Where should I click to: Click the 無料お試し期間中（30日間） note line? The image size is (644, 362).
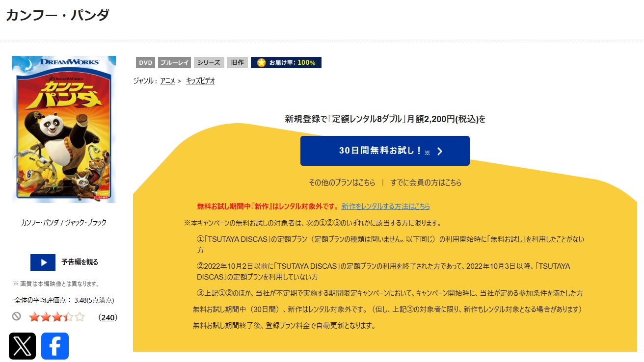pyautogui.click(x=388, y=310)
